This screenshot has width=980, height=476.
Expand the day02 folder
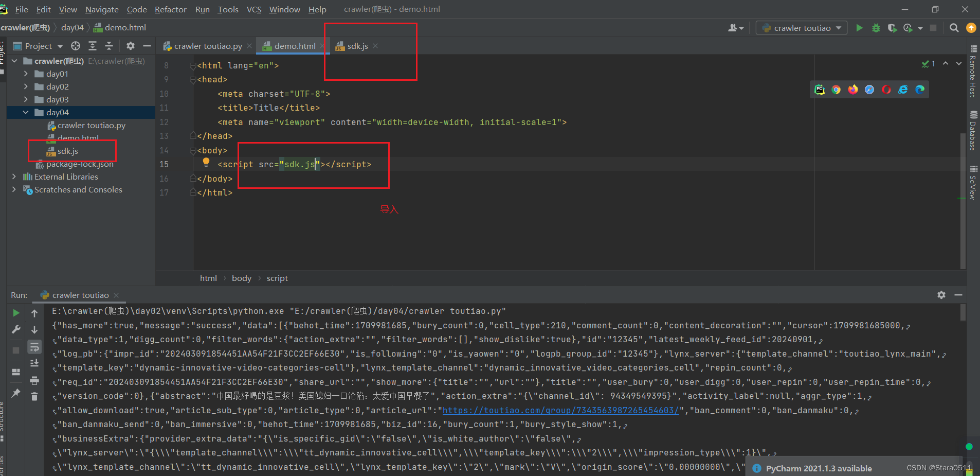pos(26,86)
